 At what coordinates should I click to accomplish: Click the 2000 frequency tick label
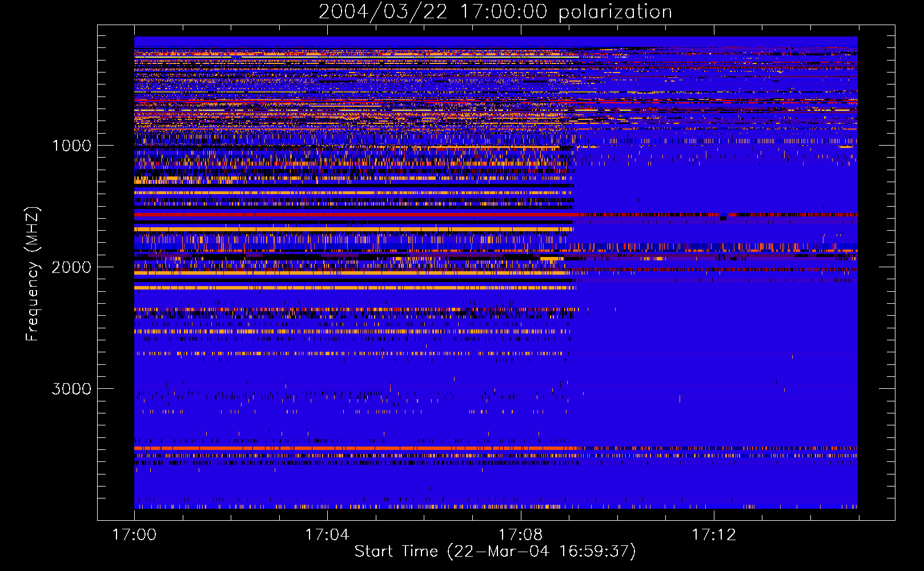pyautogui.click(x=71, y=267)
